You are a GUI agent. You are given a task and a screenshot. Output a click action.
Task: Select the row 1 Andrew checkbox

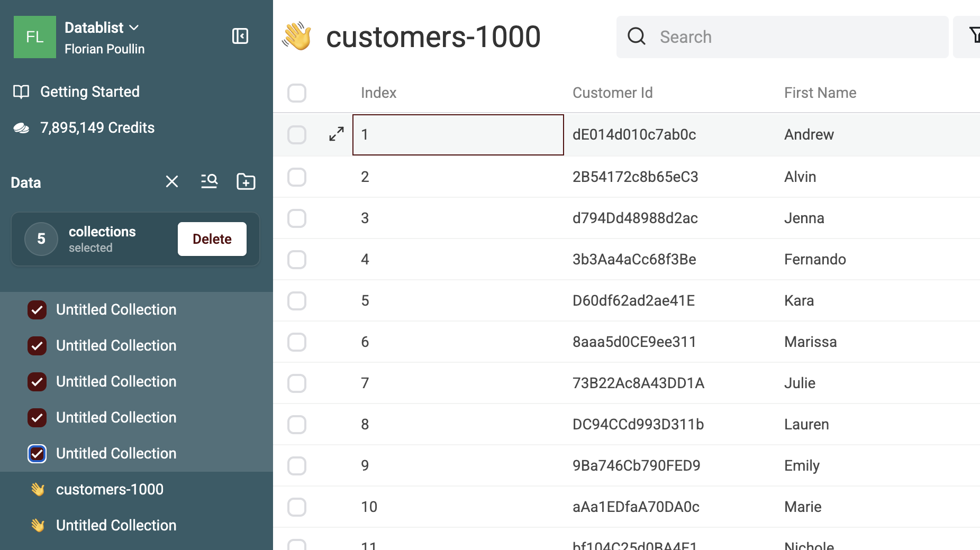297,135
